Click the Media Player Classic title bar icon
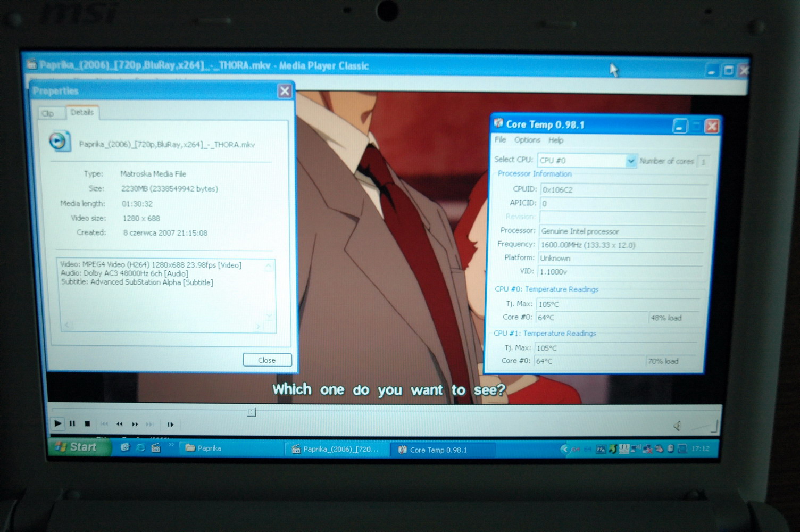Image resolution: width=800 pixels, height=532 pixels. 32,64
